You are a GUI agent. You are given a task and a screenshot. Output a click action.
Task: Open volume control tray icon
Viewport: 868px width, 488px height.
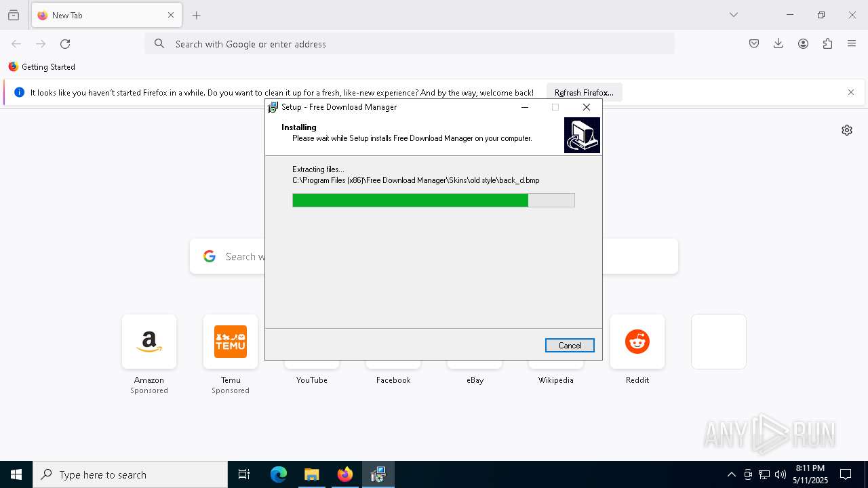pos(781,474)
